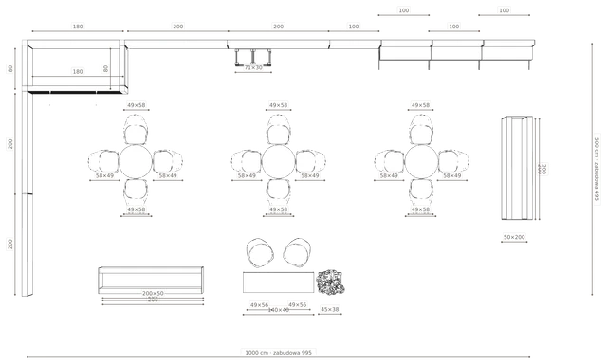607x364 pixels.
Task: Click the "200×50" sideboard dimension label
Action: point(153,293)
